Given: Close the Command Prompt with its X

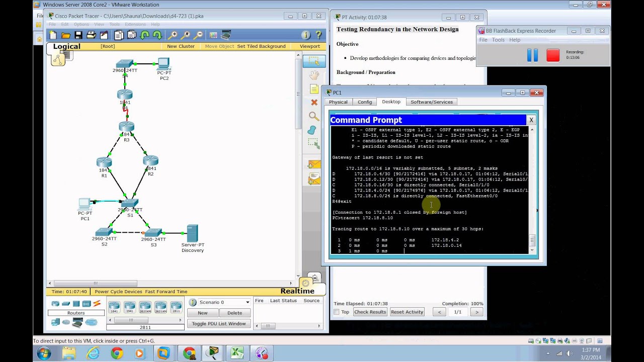Looking at the screenshot, I should (531, 120).
